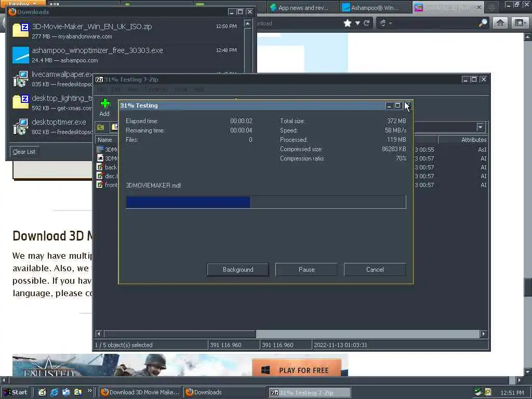The height and width of the screenshot is (399, 532).
Task: Open the Start menu
Action: point(15,392)
